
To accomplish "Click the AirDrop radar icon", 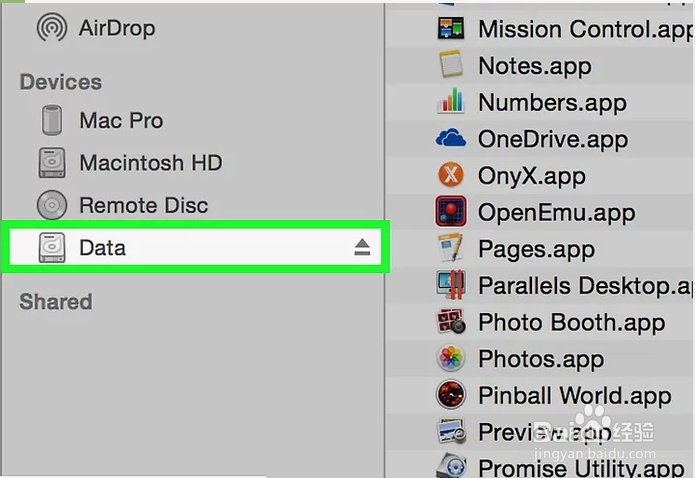I will [x=52, y=27].
